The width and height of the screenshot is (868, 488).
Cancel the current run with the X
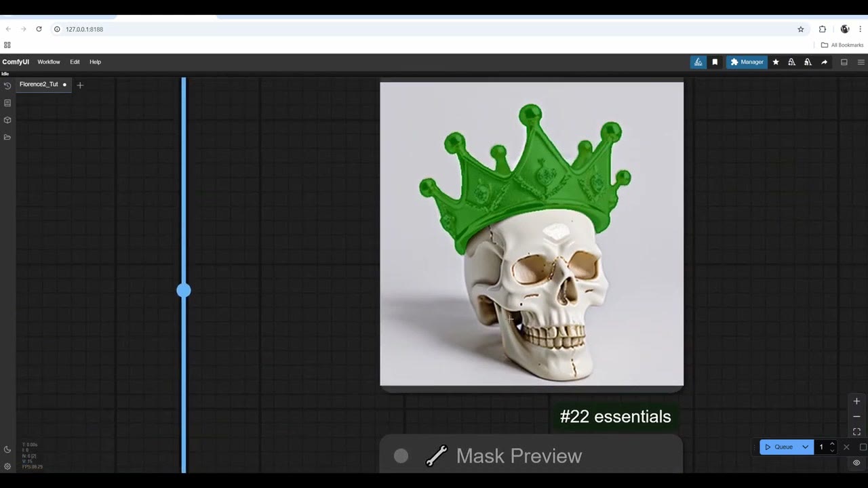tap(846, 447)
